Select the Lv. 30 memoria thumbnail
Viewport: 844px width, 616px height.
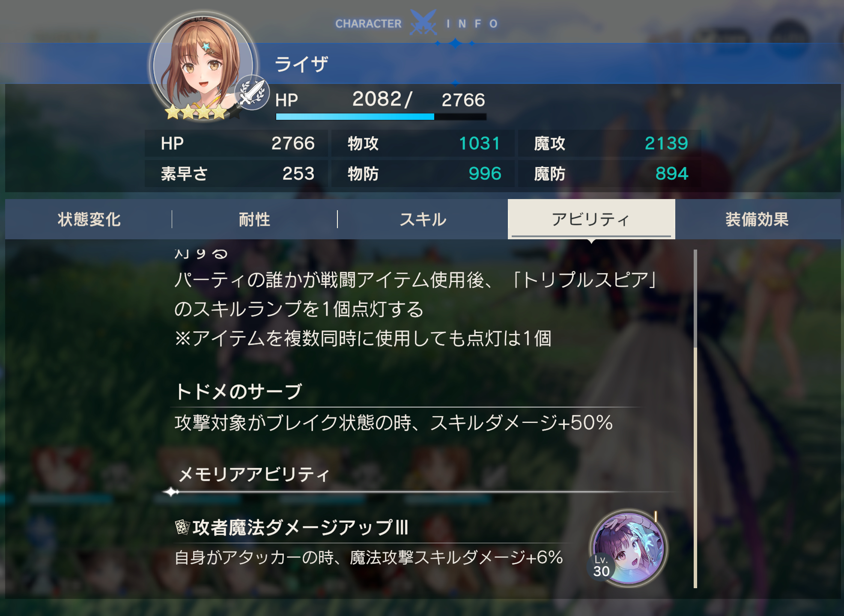[627, 548]
